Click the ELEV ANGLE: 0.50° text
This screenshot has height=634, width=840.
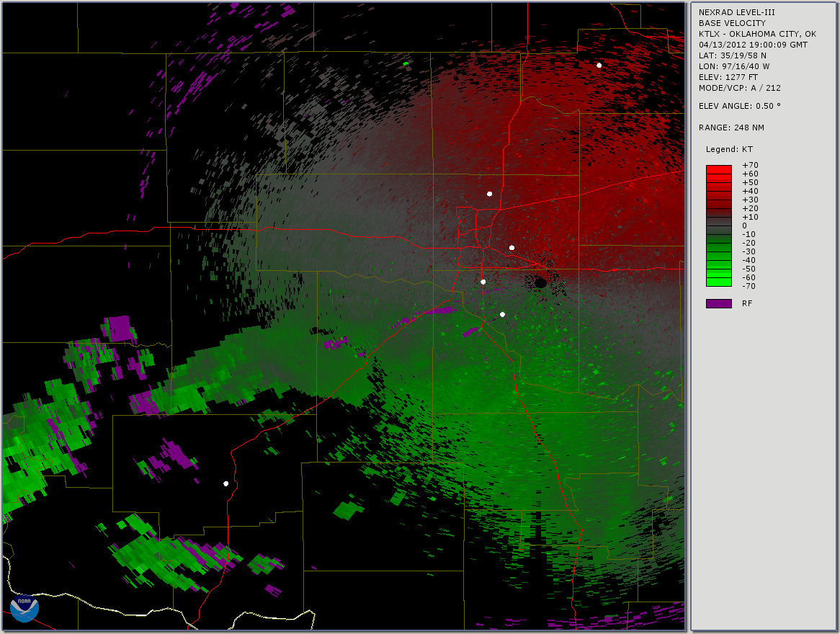click(x=739, y=106)
